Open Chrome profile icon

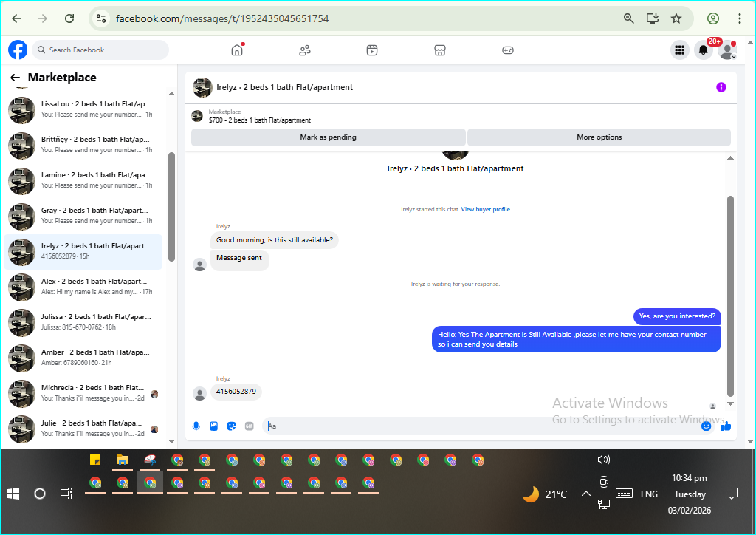coord(713,18)
